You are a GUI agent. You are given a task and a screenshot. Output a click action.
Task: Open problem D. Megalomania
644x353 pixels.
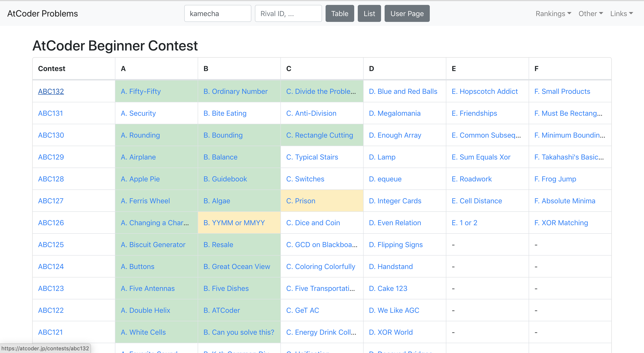(394, 113)
